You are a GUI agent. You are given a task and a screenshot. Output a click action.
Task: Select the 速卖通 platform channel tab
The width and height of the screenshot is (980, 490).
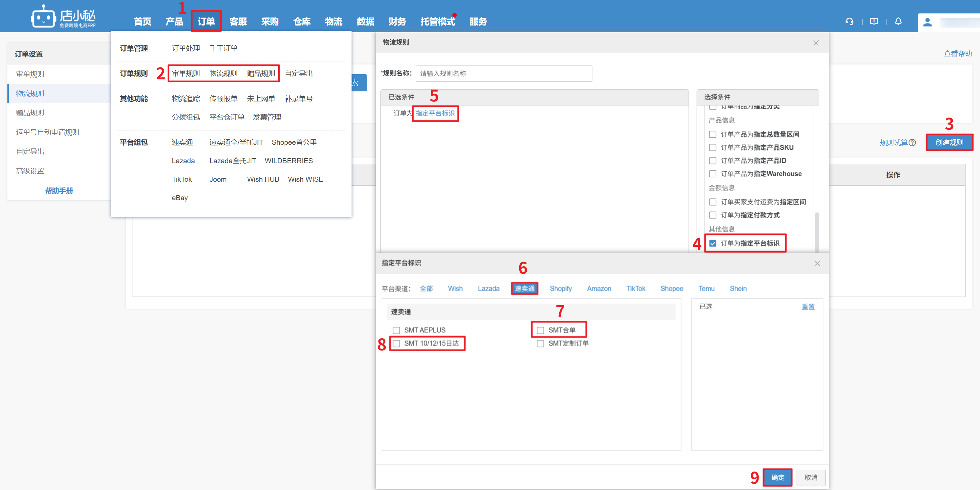click(524, 288)
